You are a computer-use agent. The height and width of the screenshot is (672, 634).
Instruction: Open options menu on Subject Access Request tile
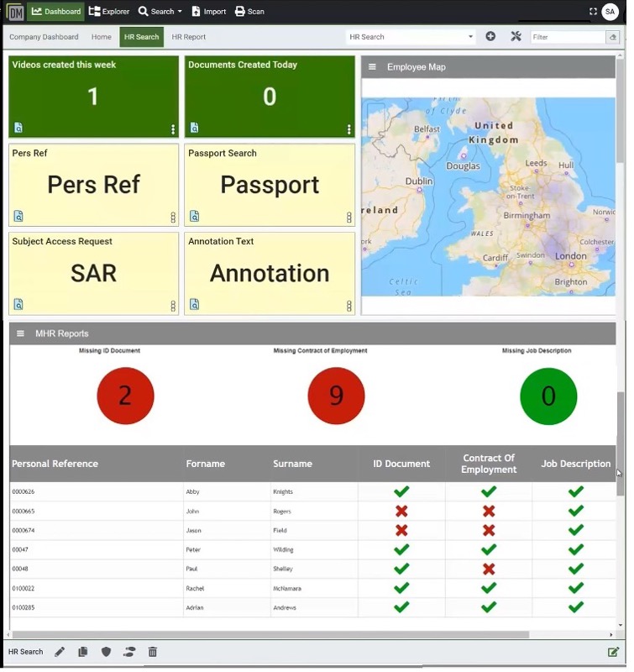point(173,306)
